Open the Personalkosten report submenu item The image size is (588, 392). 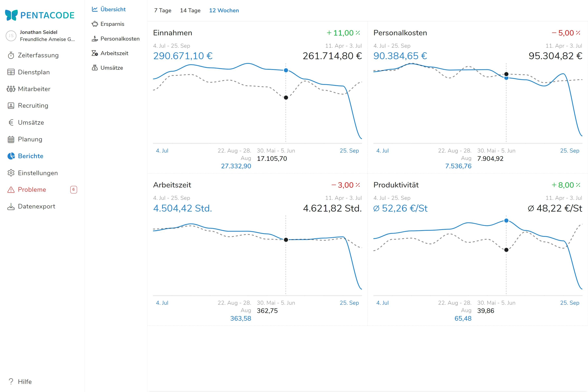point(120,39)
